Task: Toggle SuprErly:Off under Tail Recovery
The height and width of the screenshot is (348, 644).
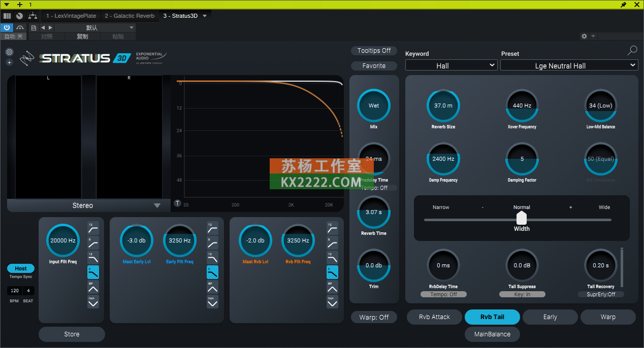Action: 601,294
